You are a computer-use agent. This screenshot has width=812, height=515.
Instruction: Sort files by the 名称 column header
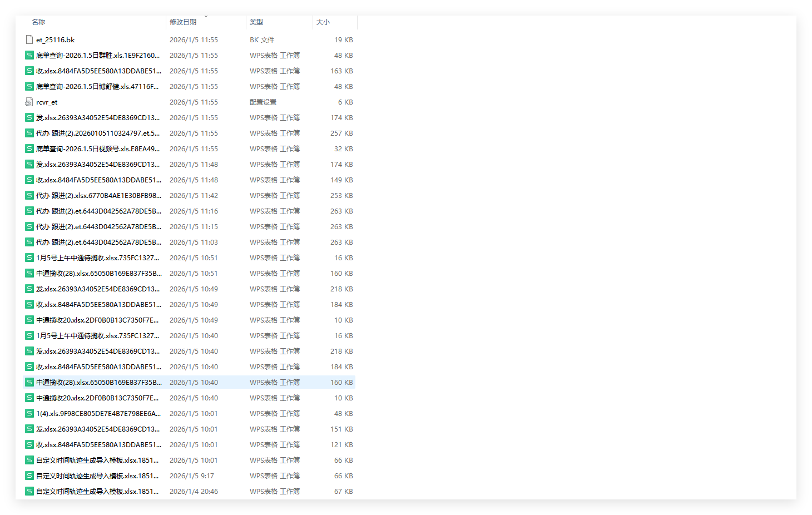click(38, 22)
